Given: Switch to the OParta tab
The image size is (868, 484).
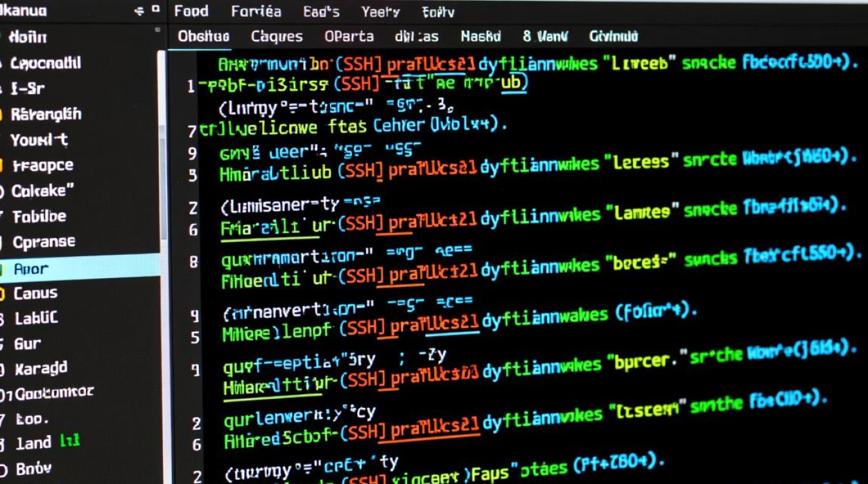Looking at the screenshot, I should pyautogui.click(x=349, y=36).
